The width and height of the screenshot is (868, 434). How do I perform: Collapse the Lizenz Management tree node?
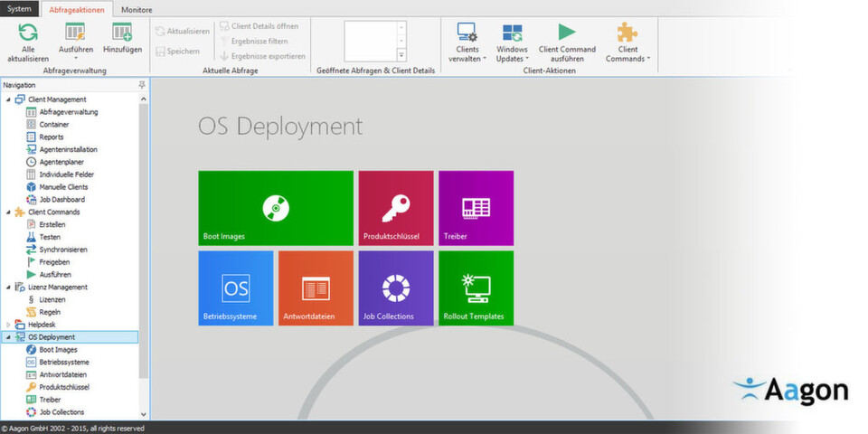(8, 288)
